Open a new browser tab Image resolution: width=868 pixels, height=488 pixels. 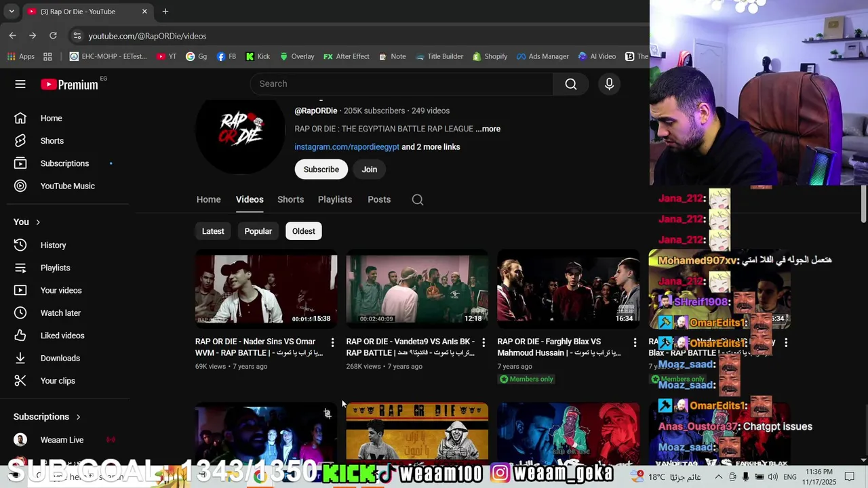165,12
